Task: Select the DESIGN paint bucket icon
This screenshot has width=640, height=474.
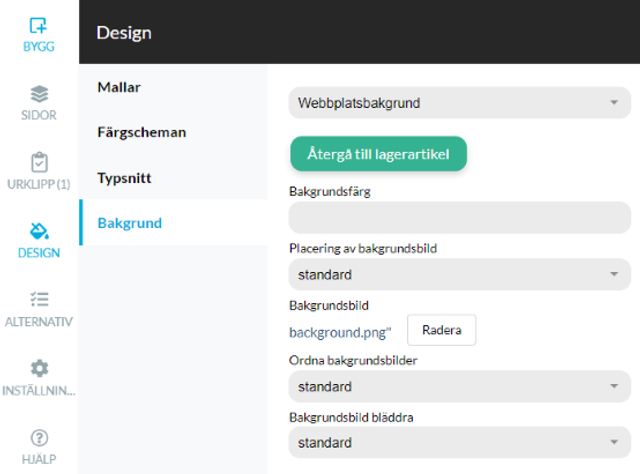Action: 39,231
